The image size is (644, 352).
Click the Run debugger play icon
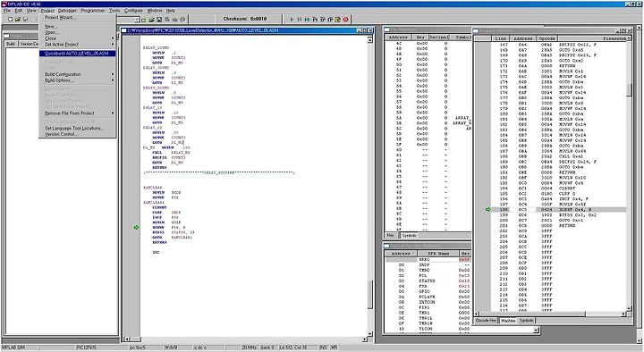click(x=292, y=20)
